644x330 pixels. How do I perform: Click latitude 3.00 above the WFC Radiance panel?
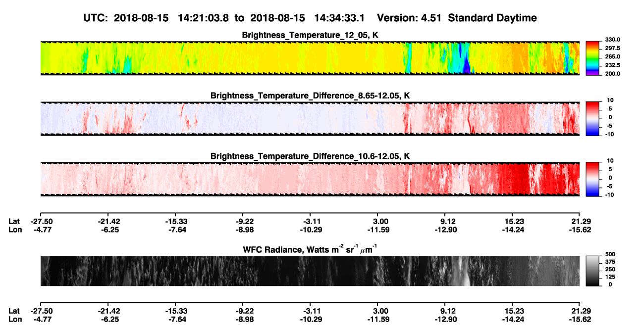(x=377, y=222)
